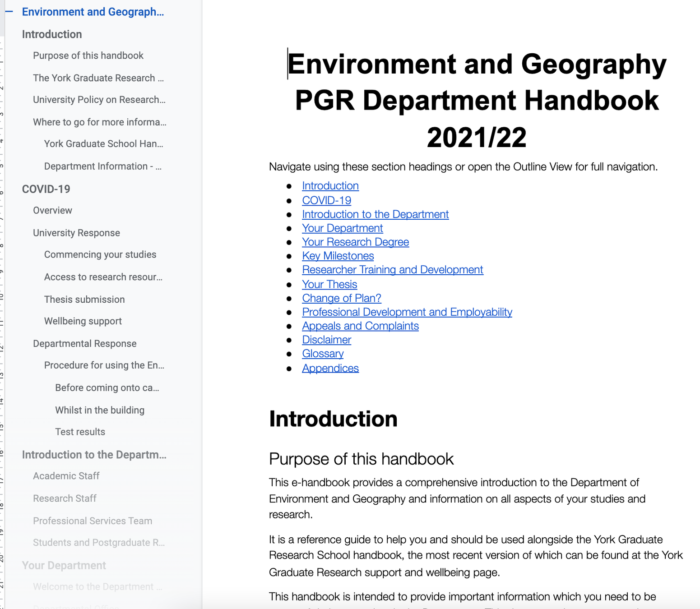Follow the Introduction link in contents list

330,186
